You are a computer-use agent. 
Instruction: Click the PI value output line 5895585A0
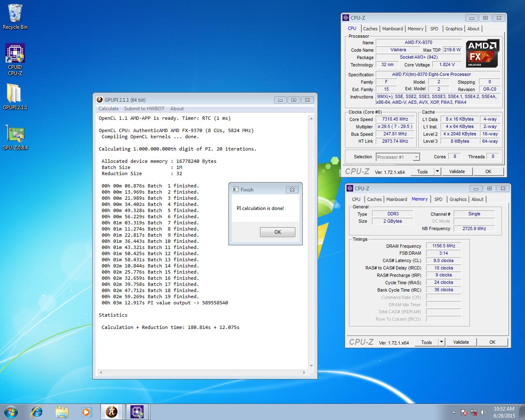pos(165,303)
